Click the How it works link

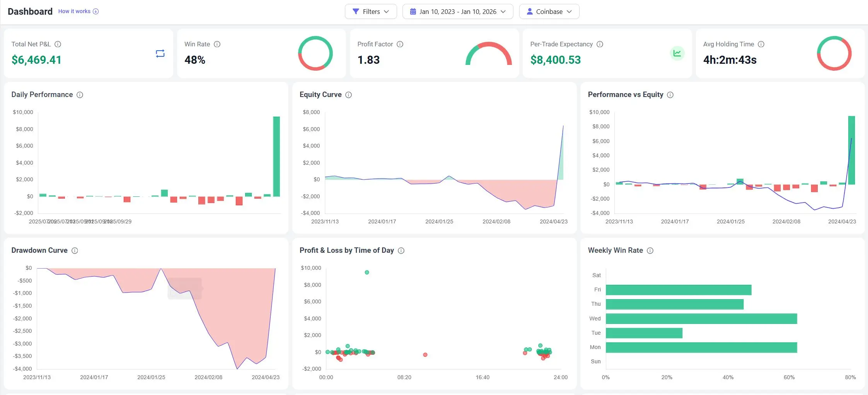pyautogui.click(x=74, y=11)
